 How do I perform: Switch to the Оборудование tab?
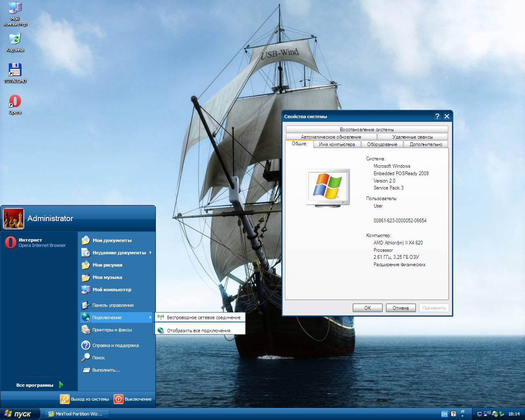(x=382, y=144)
